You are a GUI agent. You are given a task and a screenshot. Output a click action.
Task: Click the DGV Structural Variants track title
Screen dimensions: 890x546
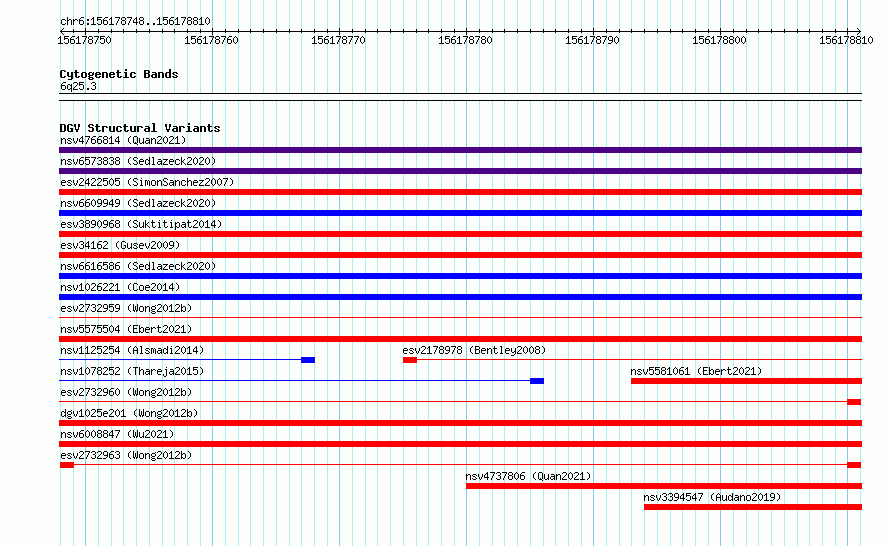[x=140, y=128]
